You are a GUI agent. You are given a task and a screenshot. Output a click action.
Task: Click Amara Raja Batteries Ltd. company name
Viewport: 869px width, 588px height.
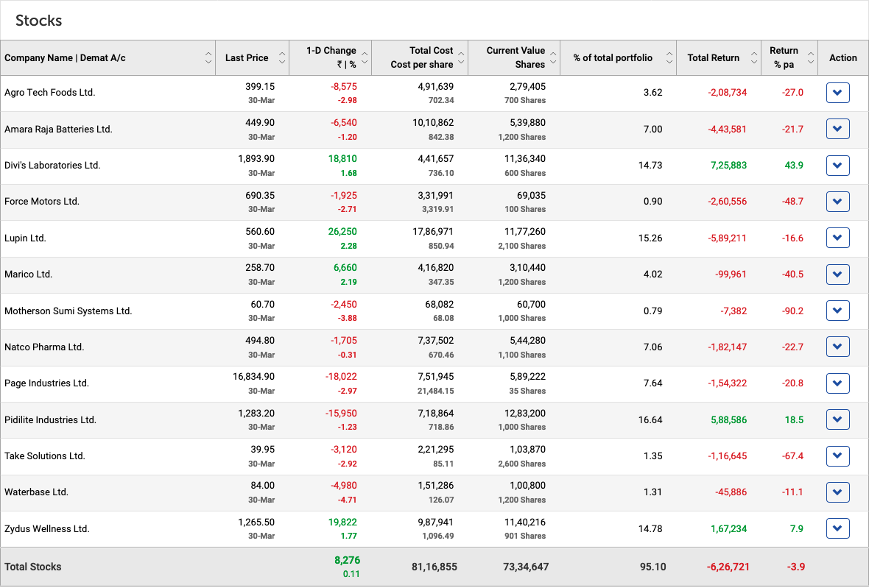[x=58, y=129]
